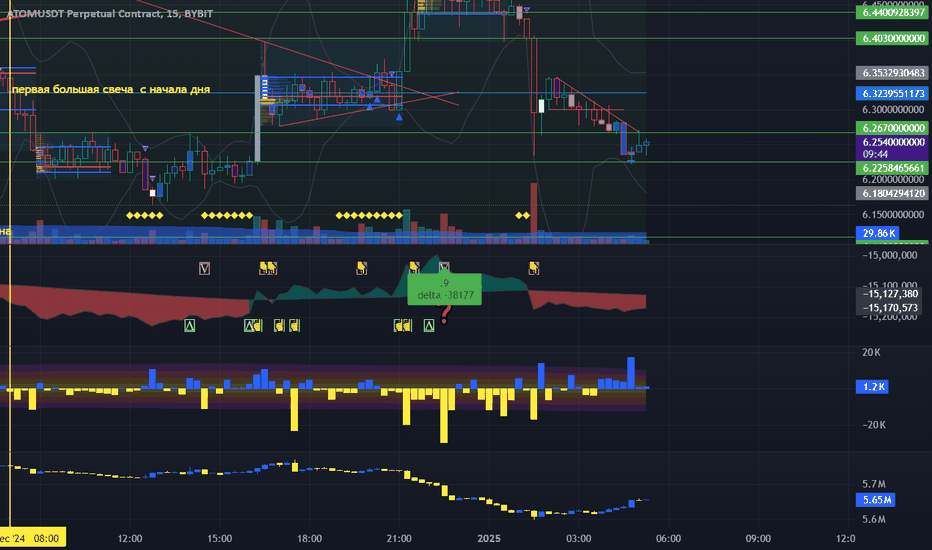
Task: Click the red question mark annotation
Action: point(445,315)
